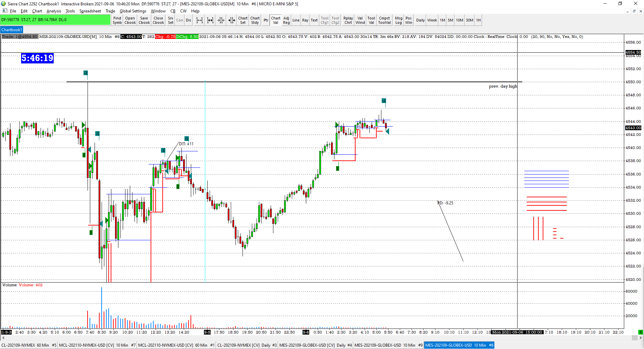Select the active MES 10 Min #6 tab
Screen dimensions: 644x349
[x=459, y=345]
